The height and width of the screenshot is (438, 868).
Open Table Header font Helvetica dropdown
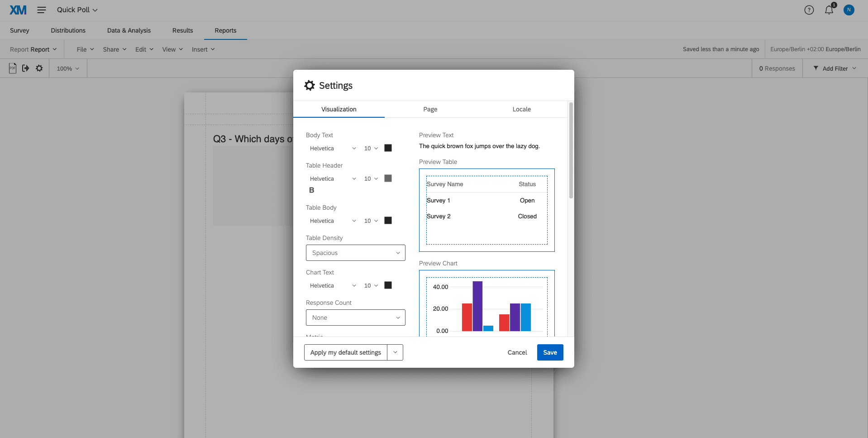click(333, 179)
